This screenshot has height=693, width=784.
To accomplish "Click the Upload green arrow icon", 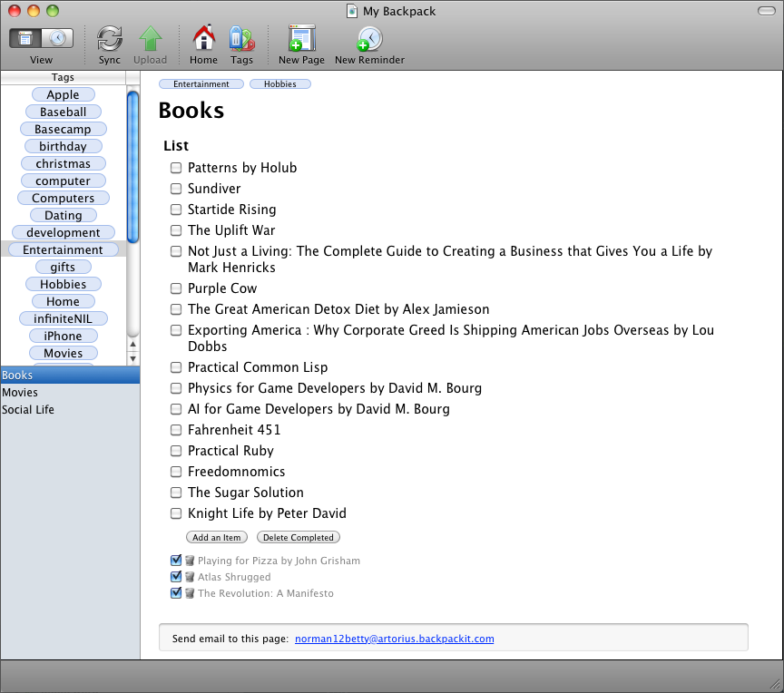I will click(150, 39).
